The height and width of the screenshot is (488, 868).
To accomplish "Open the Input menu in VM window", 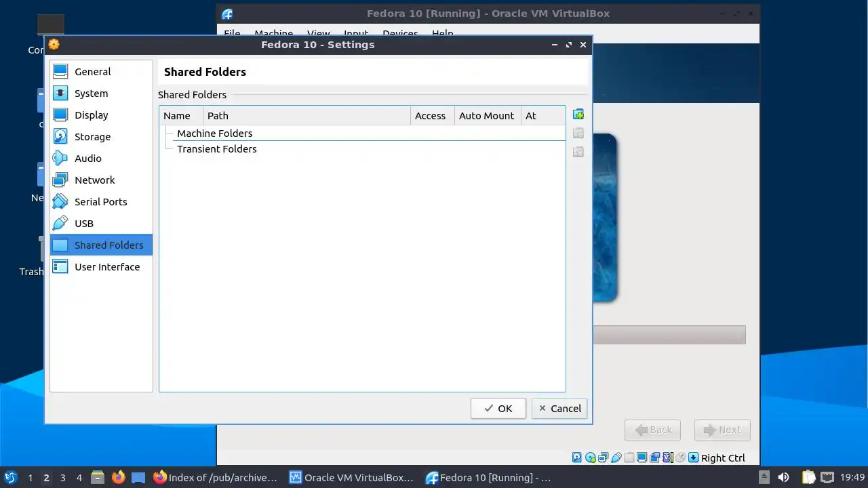I will pos(356,33).
